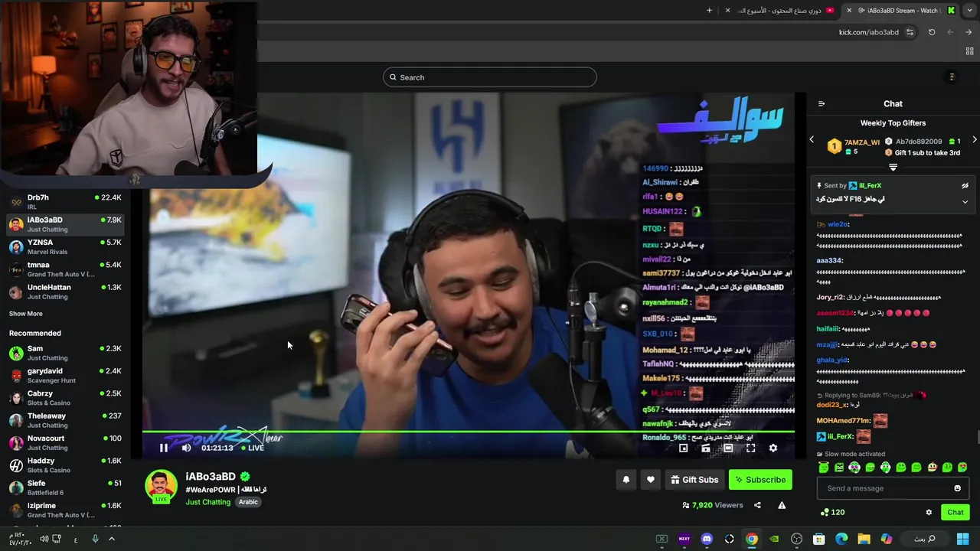
Task: Report stream via warning triangle icon
Action: point(782,505)
